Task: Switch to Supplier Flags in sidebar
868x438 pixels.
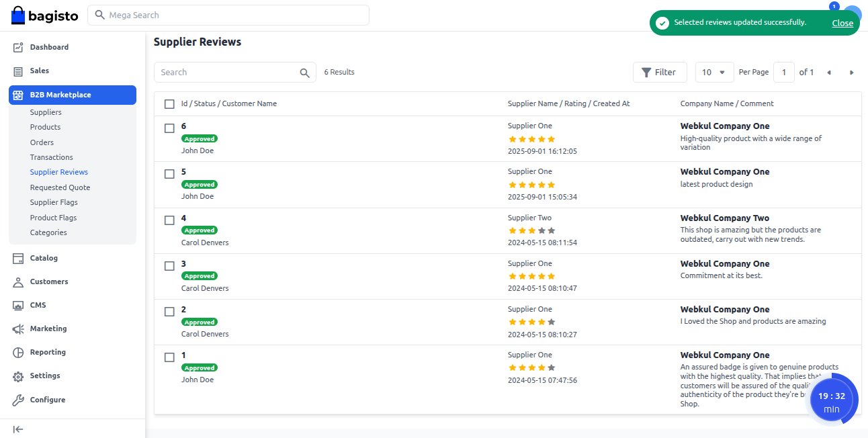Action: pyautogui.click(x=54, y=202)
